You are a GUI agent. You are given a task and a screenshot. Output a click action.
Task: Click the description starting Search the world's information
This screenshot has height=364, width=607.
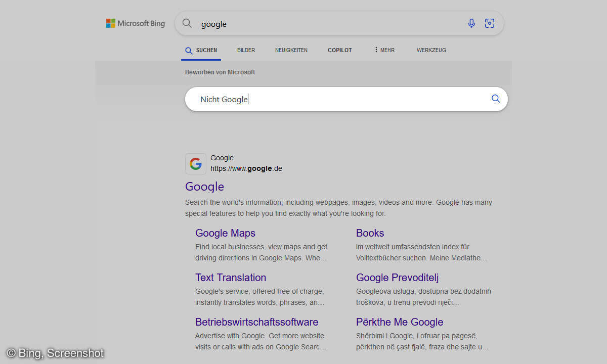pos(338,208)
